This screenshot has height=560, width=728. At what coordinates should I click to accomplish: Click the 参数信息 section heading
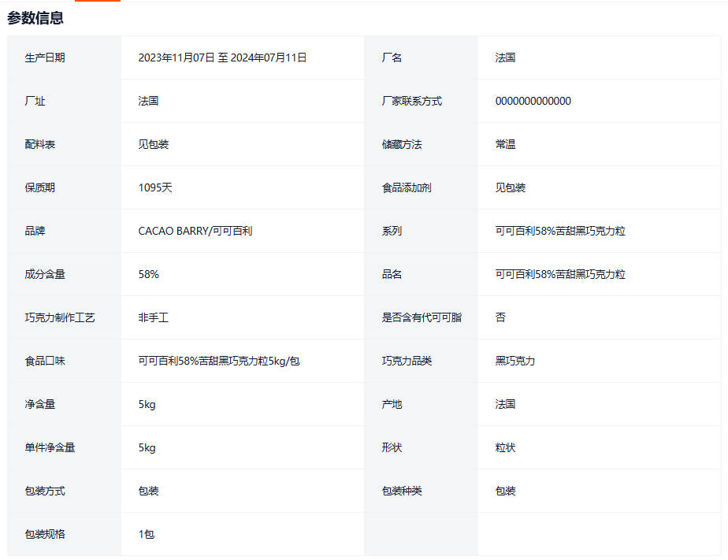[36, 18]
